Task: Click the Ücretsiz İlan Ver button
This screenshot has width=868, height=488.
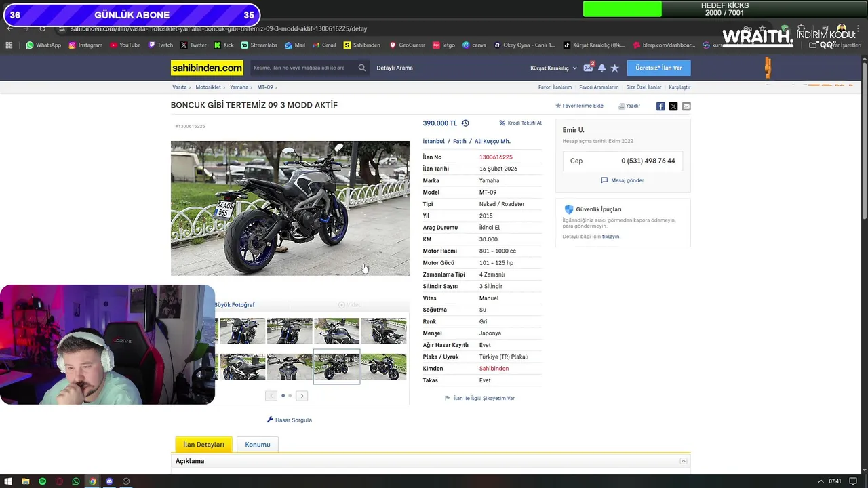Action: click(658, 68)
